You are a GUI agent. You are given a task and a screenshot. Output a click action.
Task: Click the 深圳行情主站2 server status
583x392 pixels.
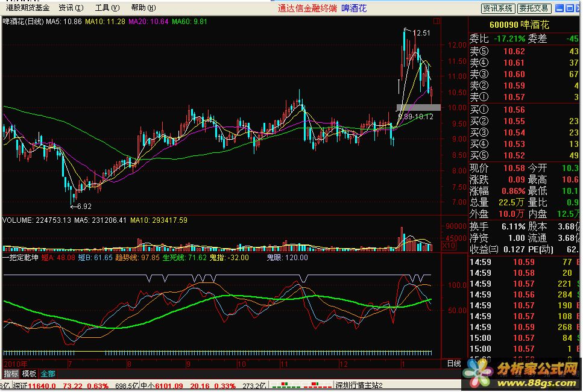click(x=359, y=386)
